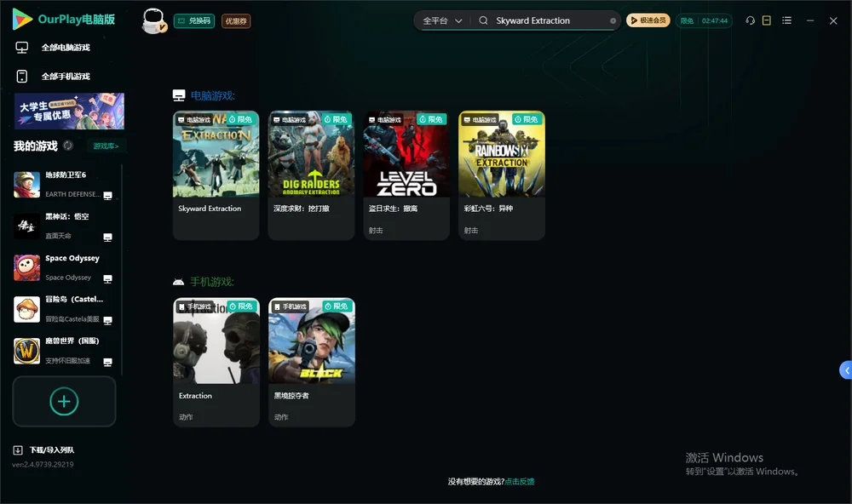This screenshot has width=852, height=504.
Task: Expand the 全平台 platform dropdown
Action: point(442,20)
